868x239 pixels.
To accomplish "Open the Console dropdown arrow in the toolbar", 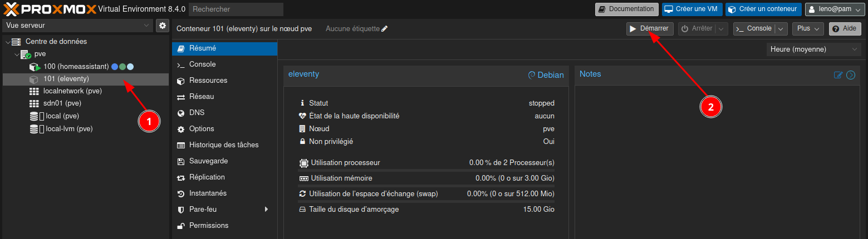I will point(782,28).
